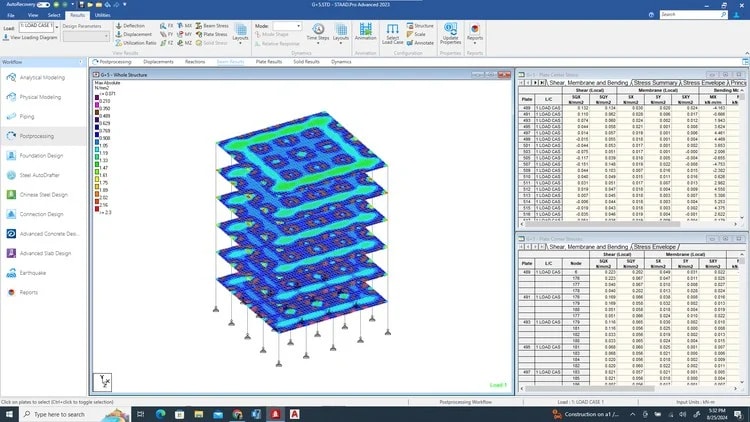Toggle the Utilization Ratio display
This screenshot has width=750, height=422.
click(x=137, y=43)
